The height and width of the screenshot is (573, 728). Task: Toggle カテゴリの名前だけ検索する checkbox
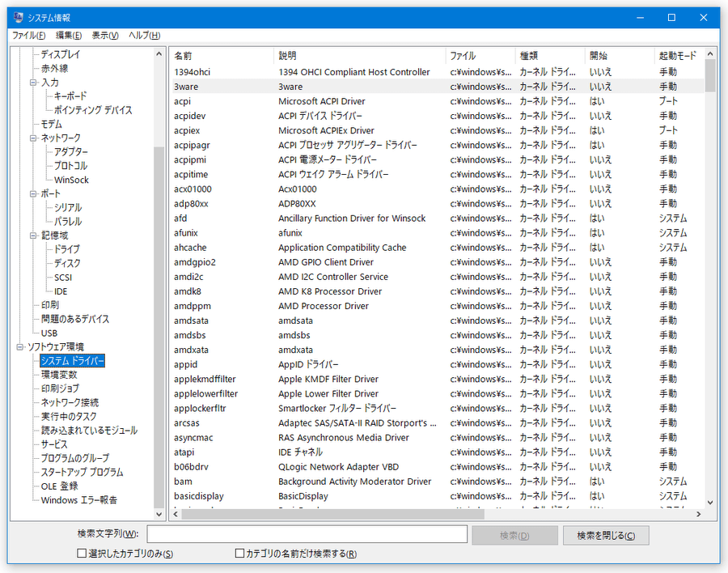pyautogui.click(x=239, y=553)
